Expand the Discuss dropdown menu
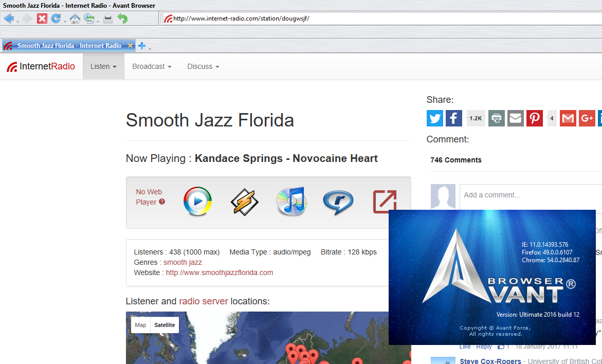The image size is (602, 364). coord(203,66)
